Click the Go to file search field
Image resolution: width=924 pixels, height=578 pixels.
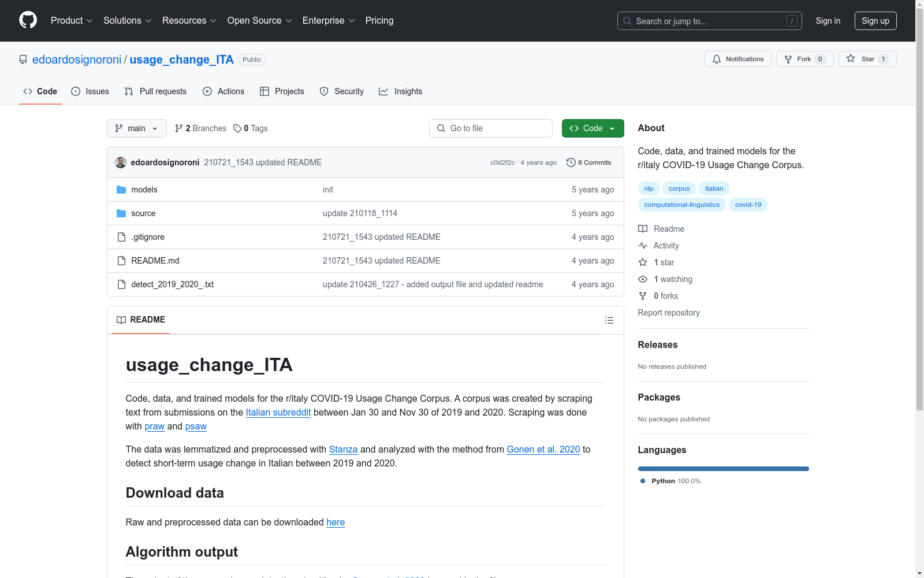pyautogui.click(x=491, y=128)
